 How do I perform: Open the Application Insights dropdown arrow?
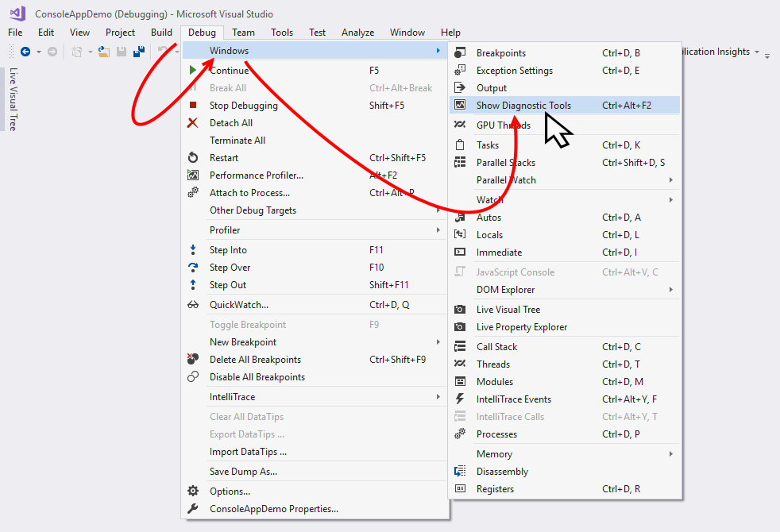coord(757,52)
